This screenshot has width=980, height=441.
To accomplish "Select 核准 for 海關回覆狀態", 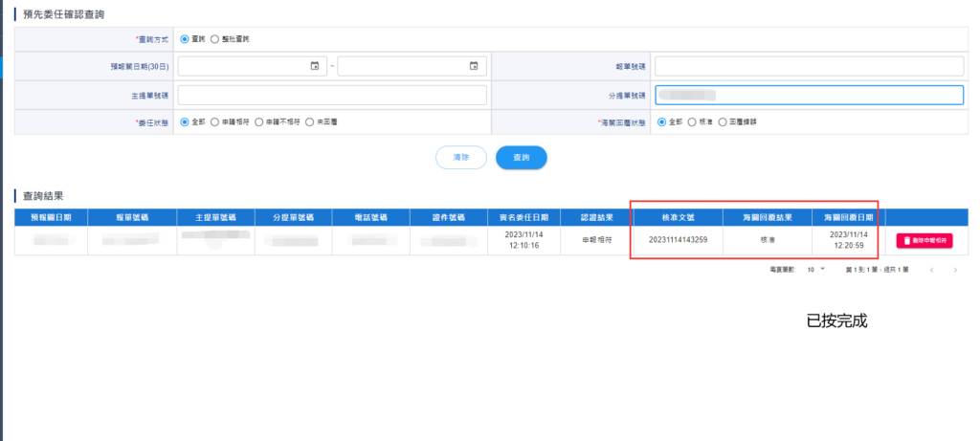I will pyautogui.click(x=692, y=122).
